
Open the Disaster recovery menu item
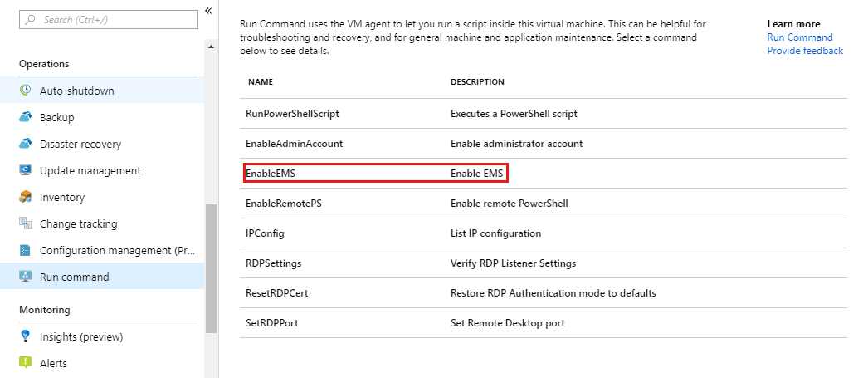click(80, 144)
